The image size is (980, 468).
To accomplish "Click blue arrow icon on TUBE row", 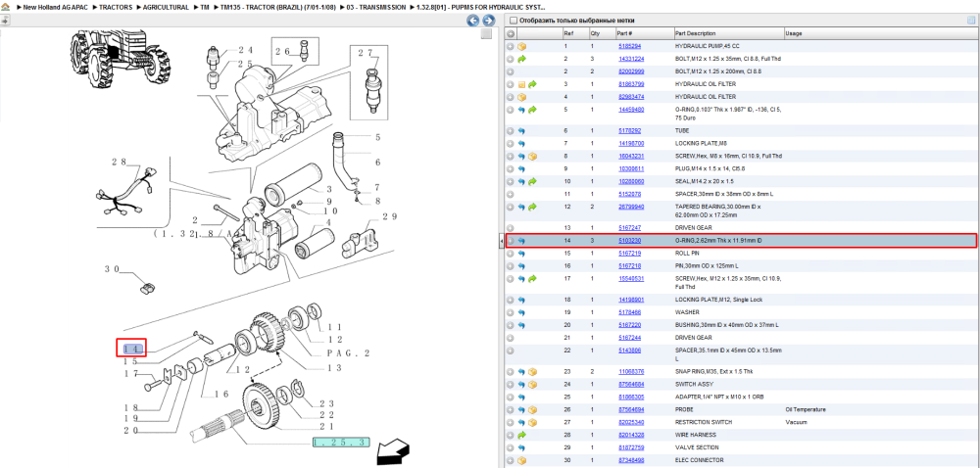I will [521, 131].
